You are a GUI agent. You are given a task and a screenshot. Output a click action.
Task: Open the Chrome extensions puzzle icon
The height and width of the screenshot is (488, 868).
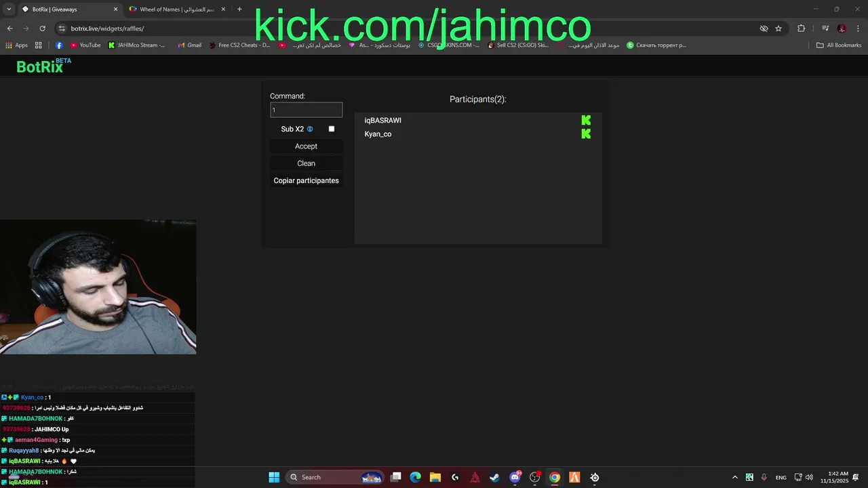pos(802,28)
